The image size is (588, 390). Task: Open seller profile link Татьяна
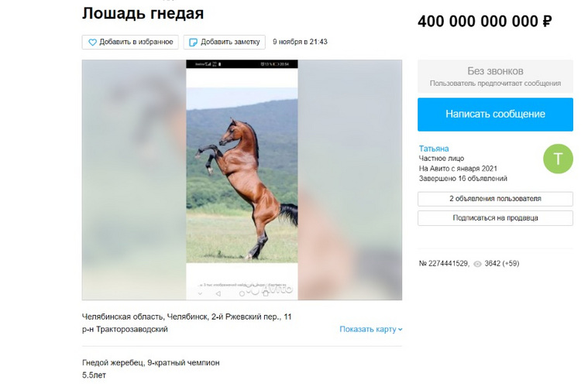click(434, 149)
